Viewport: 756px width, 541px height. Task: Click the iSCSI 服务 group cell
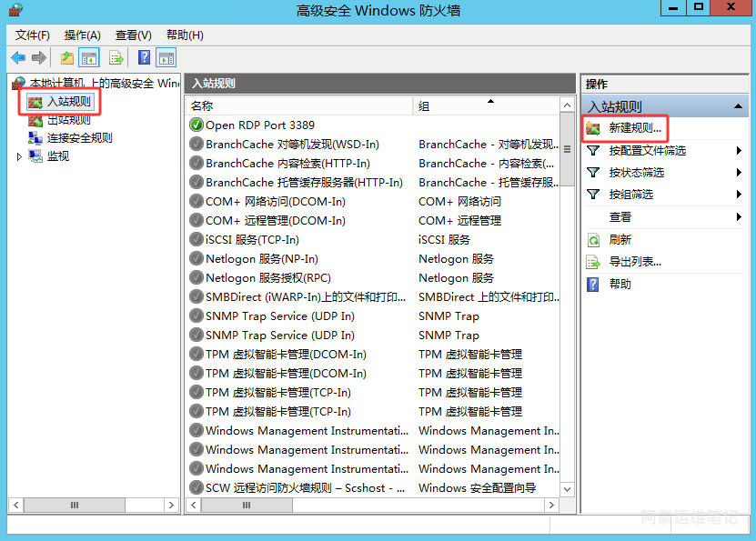tap(444, 239)
